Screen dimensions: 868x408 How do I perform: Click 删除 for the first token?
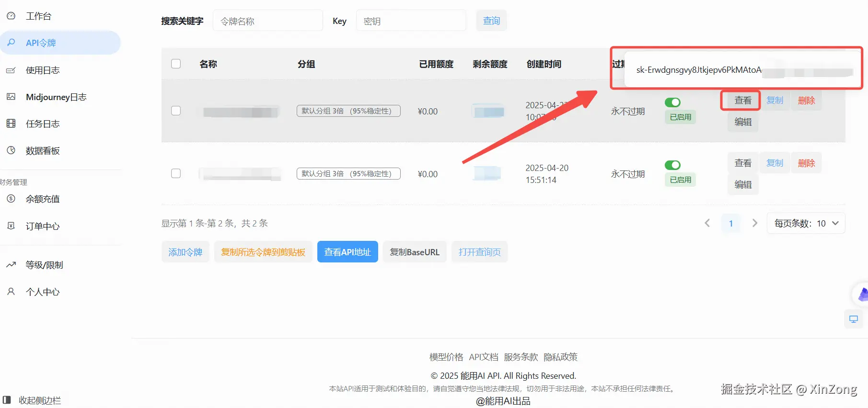[x=806, y=100]
